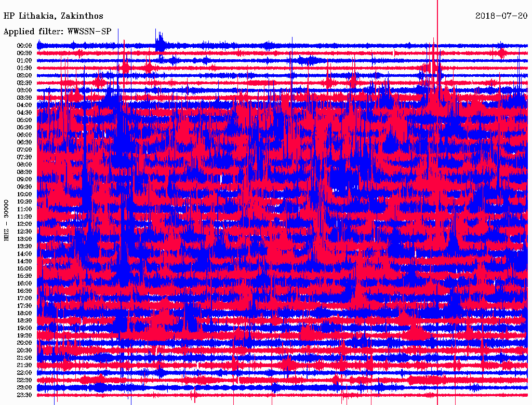Click the 20:00 time label
The image size is (532, 405).
click(24, 343)
